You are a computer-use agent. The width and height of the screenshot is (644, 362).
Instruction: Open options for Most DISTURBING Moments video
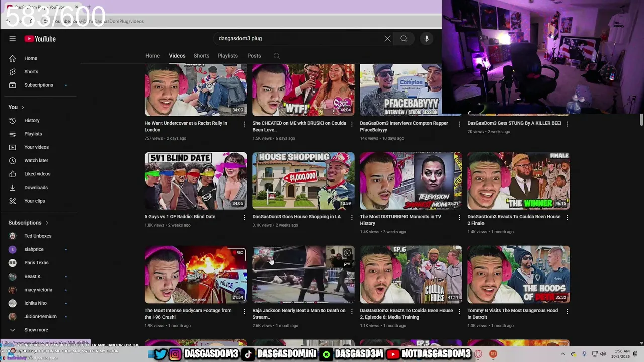459,217
